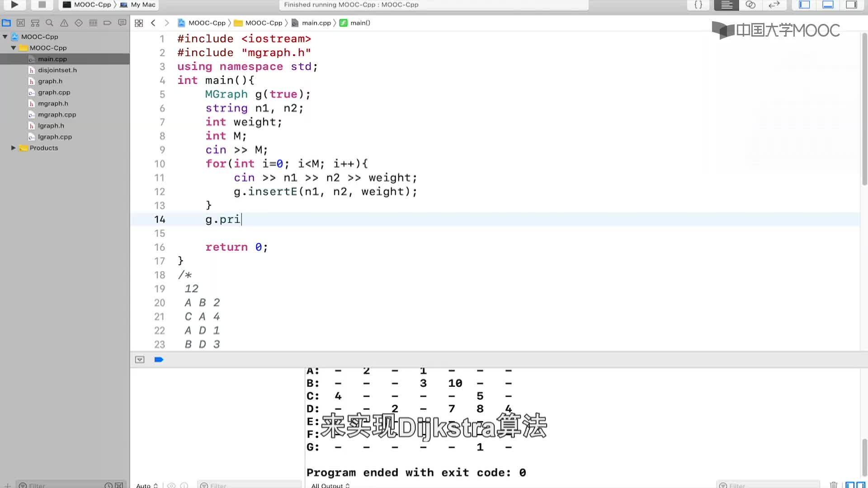Viewport: 868px width, 488px height.
Task: Click the console Filter field
Action: tap(768, 485)
